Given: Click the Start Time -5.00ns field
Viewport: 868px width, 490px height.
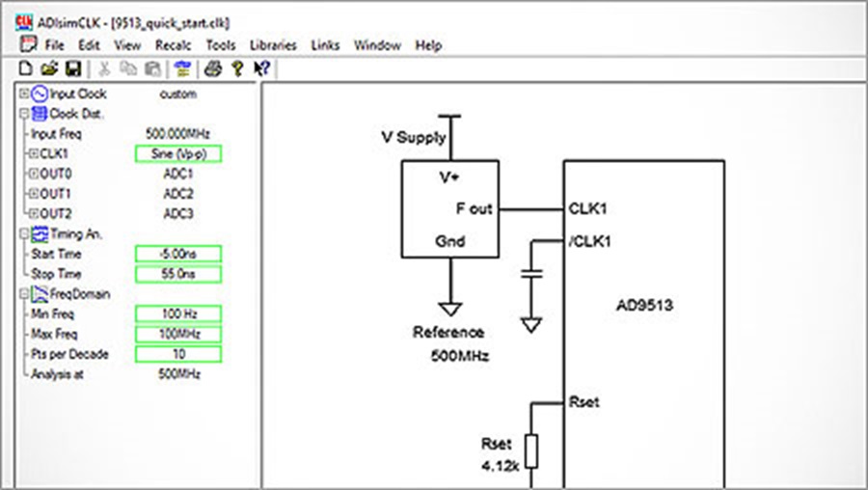Looking at the screenshot, I should [x=178, y=254].
